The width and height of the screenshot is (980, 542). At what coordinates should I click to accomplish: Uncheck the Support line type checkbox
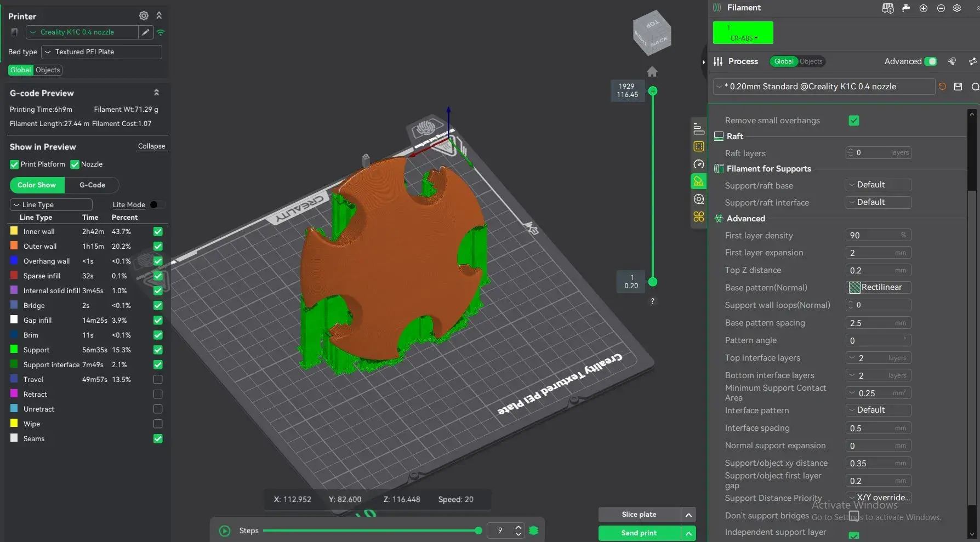pyautogui.click(x=158, y=350)
